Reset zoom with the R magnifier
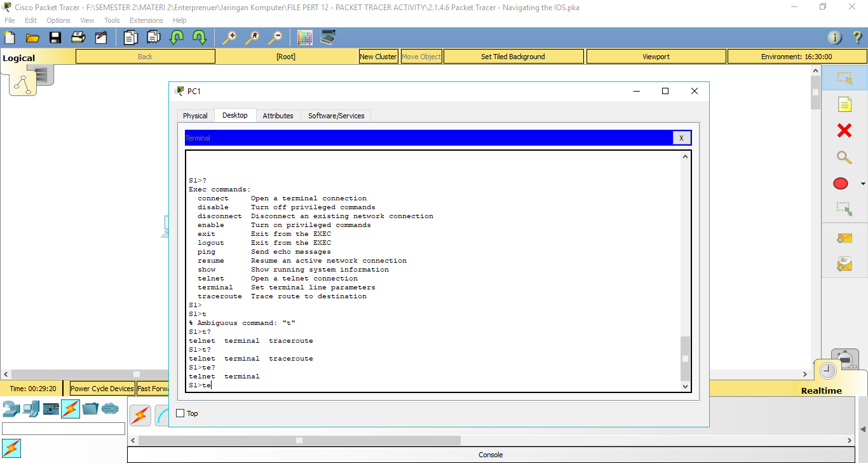Screen dimensions: 868x463 (x=252, y=38)
